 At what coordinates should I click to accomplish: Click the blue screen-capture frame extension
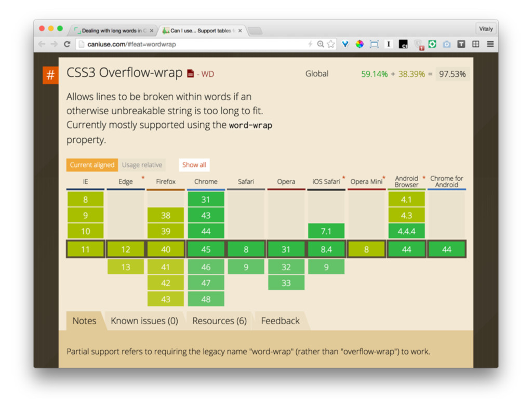tap(374, 44)
